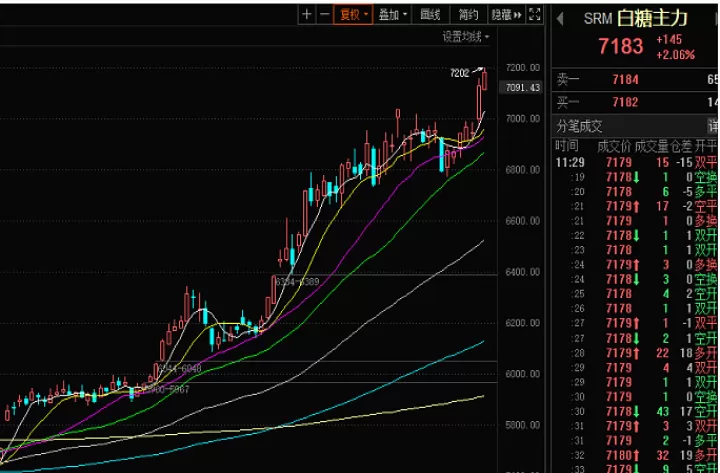Go to previous contract with left arrow
This screenshot has width=720, height=473.
tap(560, 19)
